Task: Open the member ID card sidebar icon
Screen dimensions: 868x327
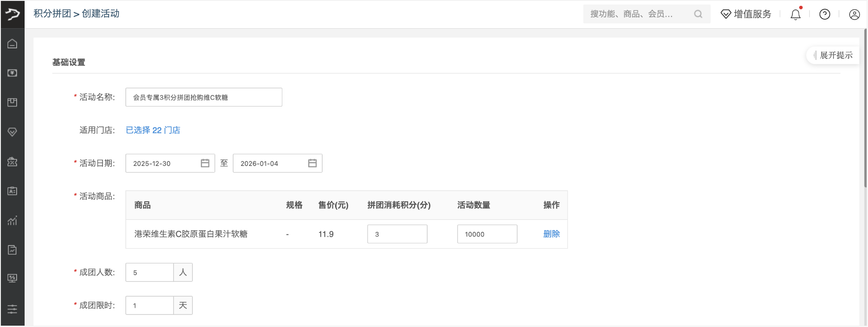Action: (13, 191)
